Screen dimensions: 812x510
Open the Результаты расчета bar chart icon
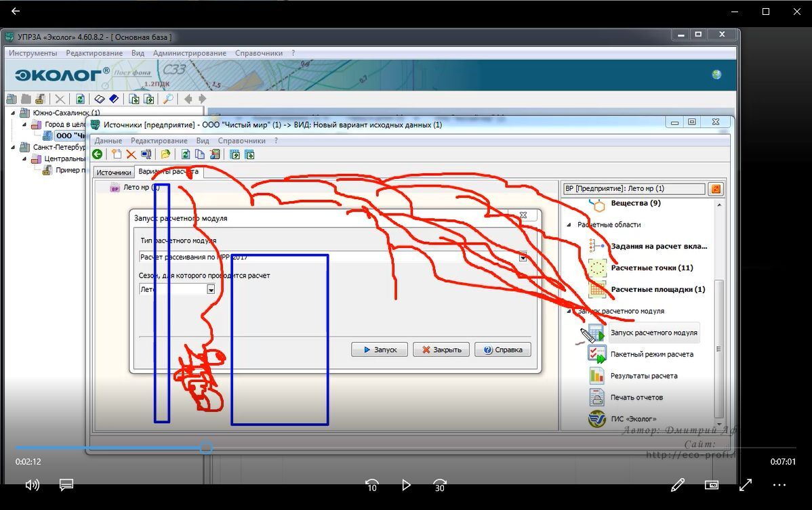(596, 375)
